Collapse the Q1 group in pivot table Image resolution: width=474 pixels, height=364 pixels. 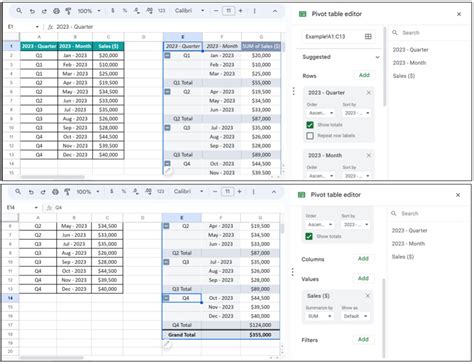168,55
